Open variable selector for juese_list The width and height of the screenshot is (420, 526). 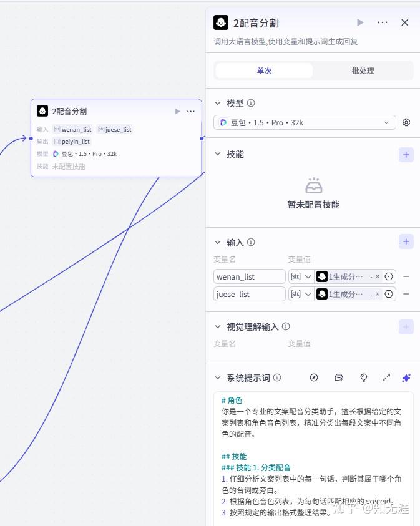pos(389,294)
